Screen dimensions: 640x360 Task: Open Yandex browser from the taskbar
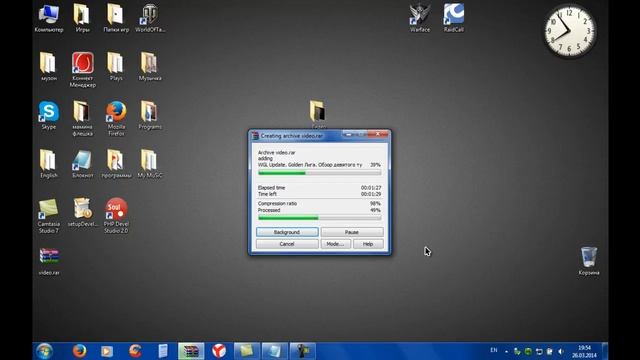coord(219,351)
